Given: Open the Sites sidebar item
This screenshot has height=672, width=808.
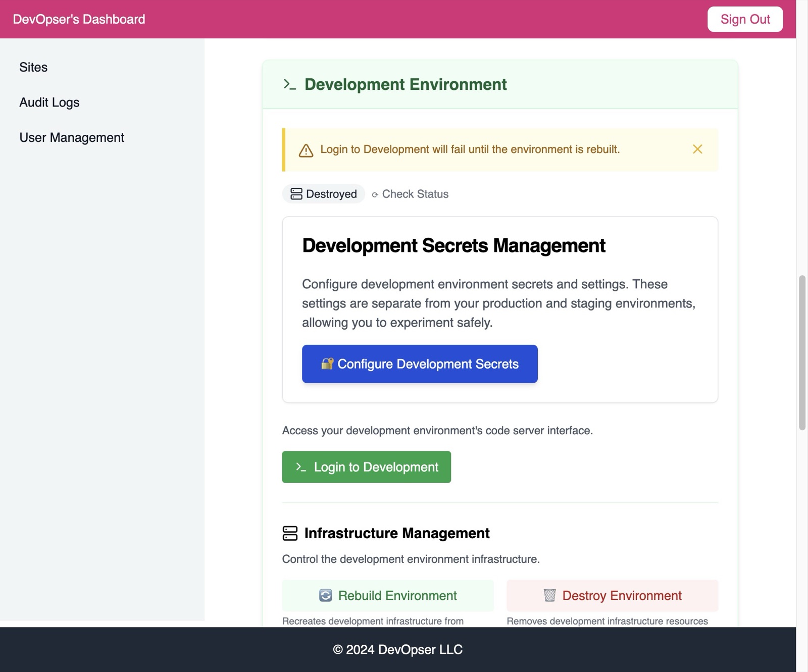Looking at the screenshot, I should coord(33,67).
